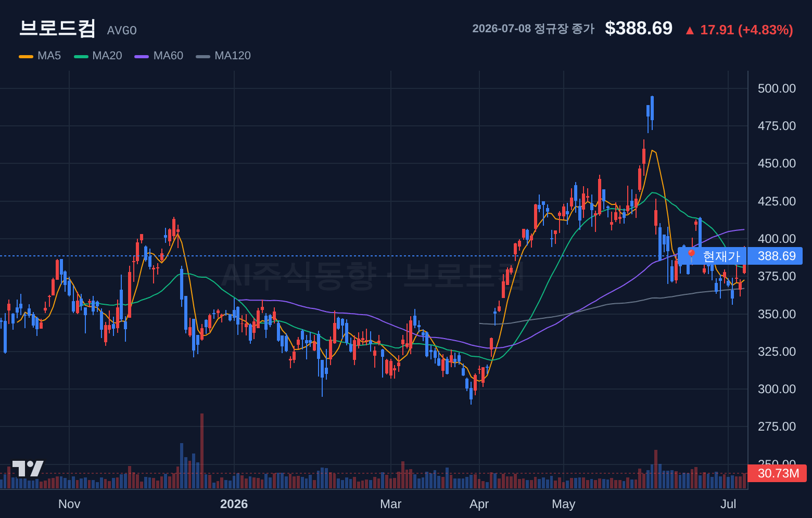Click the 425.00 price axis label
The width and height of the screenshot is (812, 518).
pos(777,201)
